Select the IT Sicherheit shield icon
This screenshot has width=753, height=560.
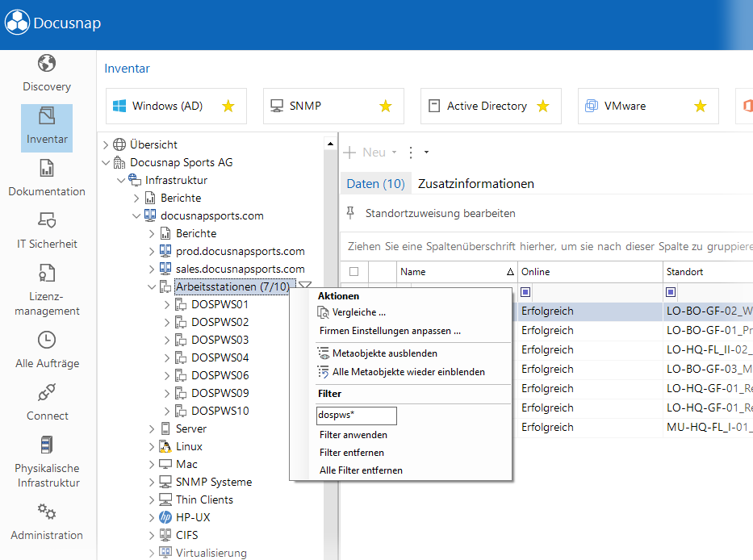[x=47, y=220]
